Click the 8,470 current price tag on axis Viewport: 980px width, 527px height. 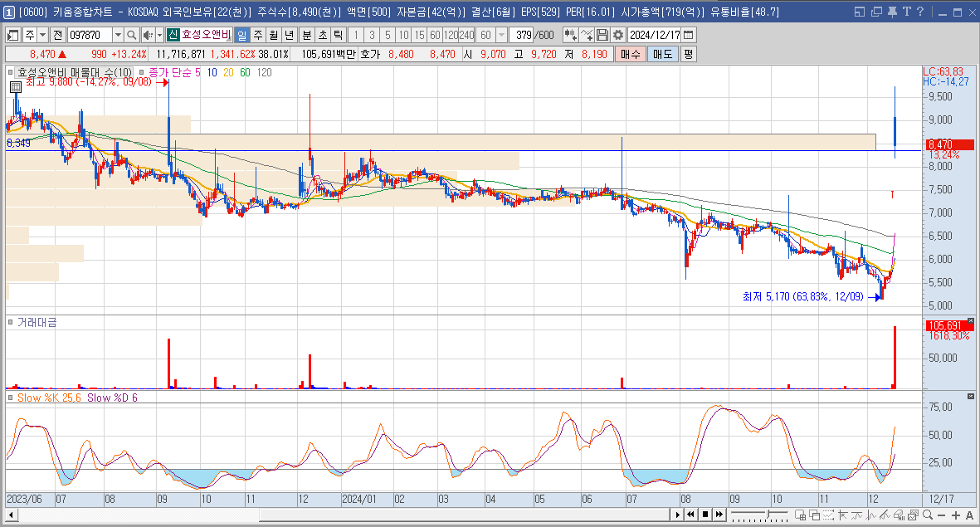pos(948,144)
